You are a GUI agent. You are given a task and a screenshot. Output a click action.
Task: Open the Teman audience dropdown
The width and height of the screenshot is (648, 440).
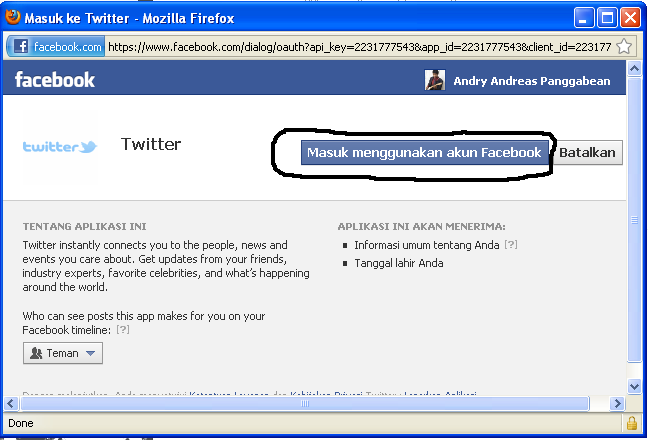(x=63, y=353)
